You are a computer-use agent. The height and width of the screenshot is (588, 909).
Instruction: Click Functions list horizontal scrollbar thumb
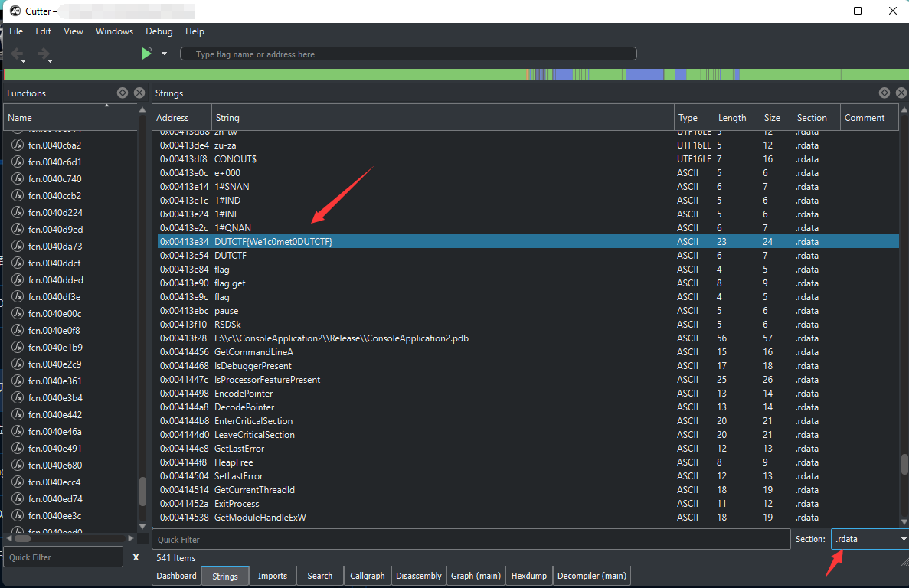pos(23,538)
